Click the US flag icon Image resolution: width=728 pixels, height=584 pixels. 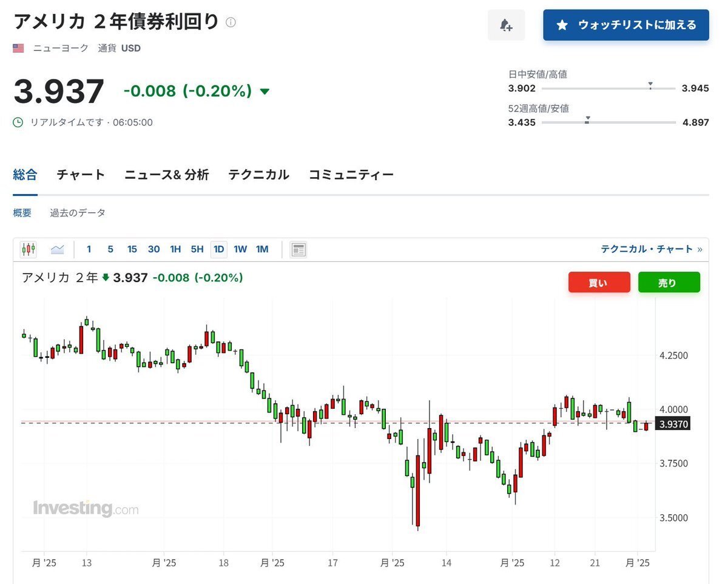tap(18, 48)
